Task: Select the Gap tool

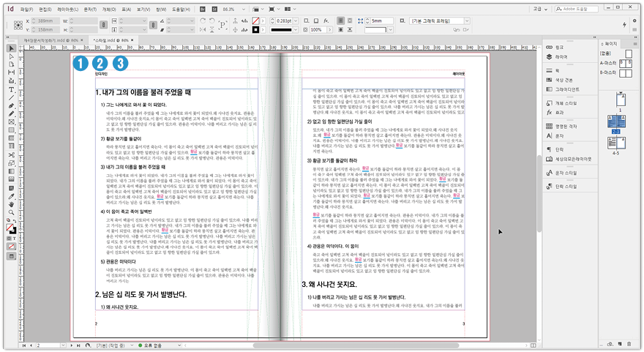Action: (x=12, y=72)
